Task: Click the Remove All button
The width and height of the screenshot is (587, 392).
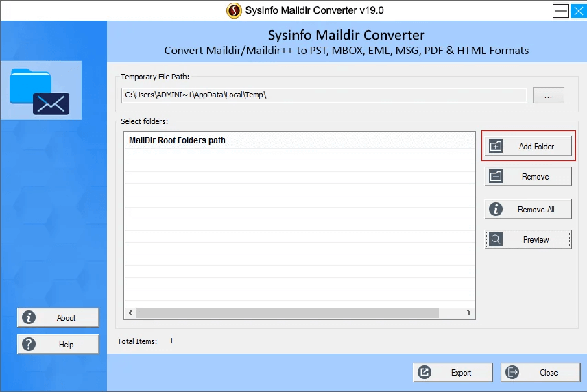Action: (x=528, y=210)
